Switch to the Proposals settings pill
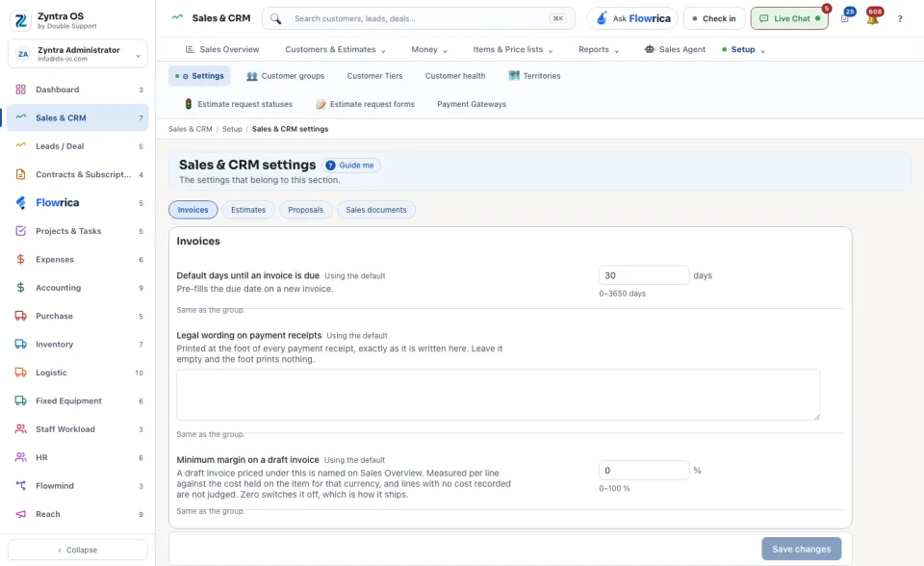Viewport: 924px width, 566px height. (305, 210)
